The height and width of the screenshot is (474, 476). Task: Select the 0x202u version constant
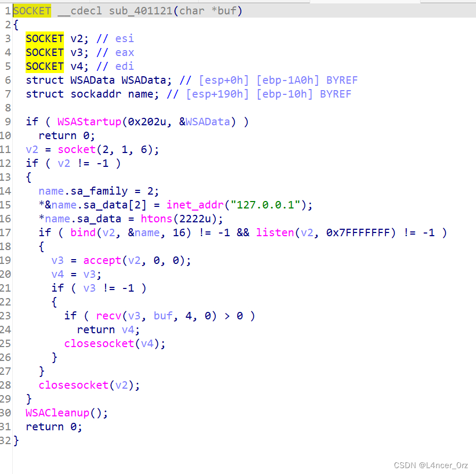pos(147,122)
